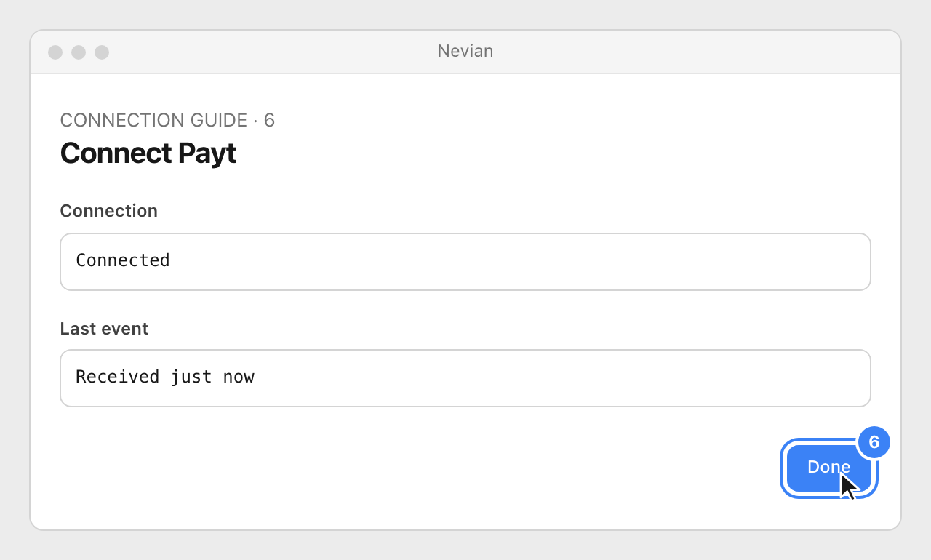Close the Nevian window
Viewport: 931px width, 560px height.
55,52
